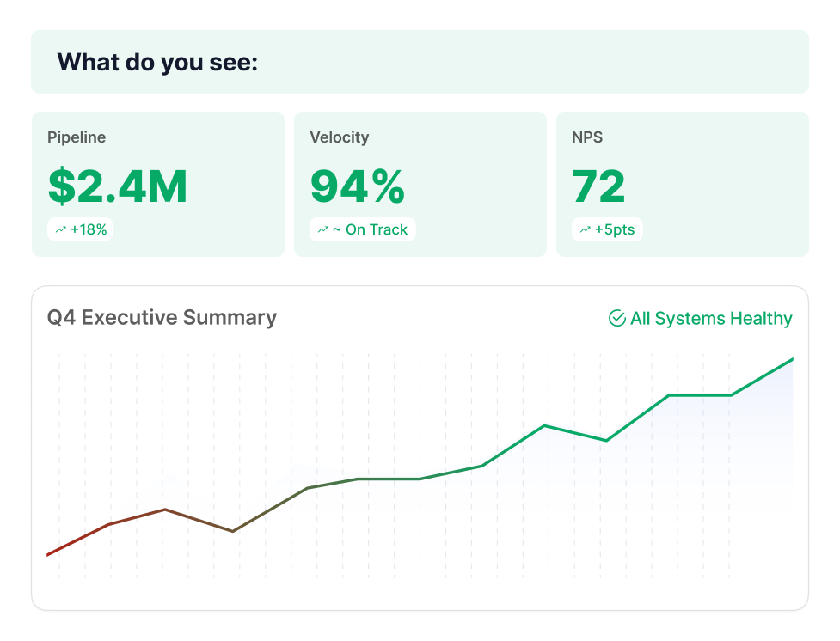Click the upward trend icon in the +18% badge
Viewport: 840px width, 641px height.
tap(62, 229)
